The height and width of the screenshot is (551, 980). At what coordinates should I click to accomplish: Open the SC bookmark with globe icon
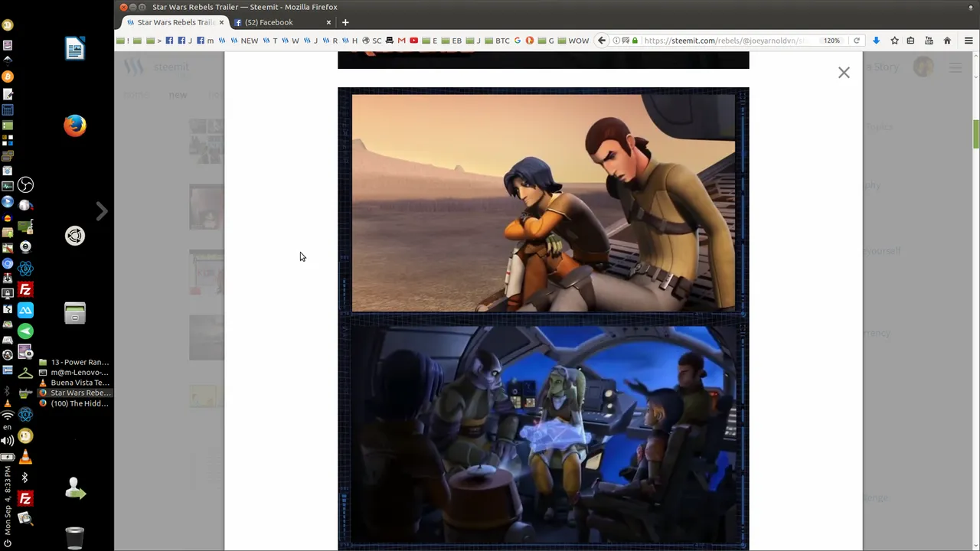371,41
